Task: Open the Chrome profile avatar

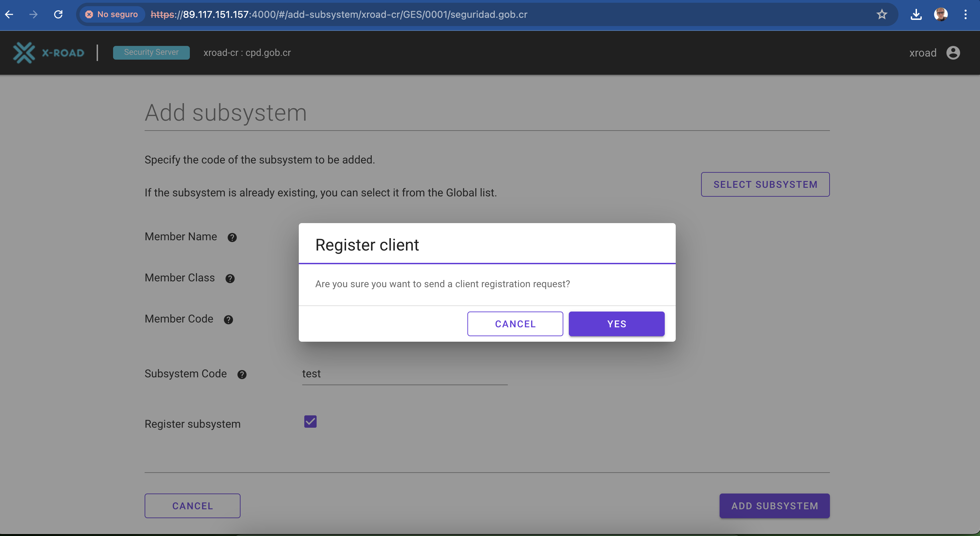Action: click(941, 14)
